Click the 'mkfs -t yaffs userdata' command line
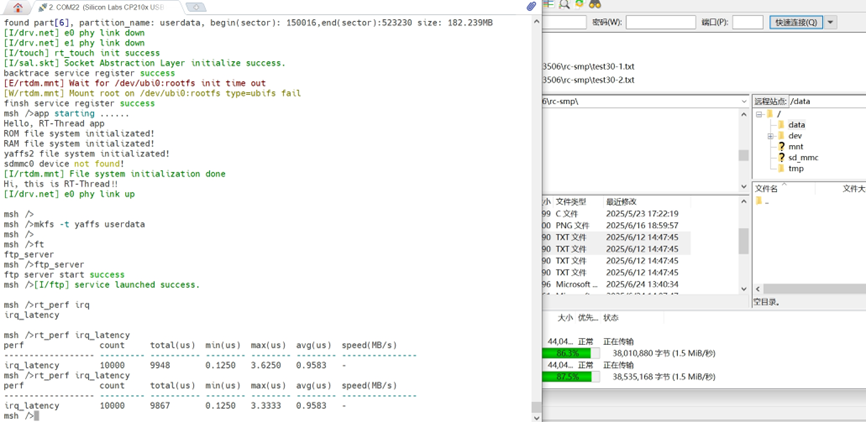 pyautogui.click(x=74, y=224)
